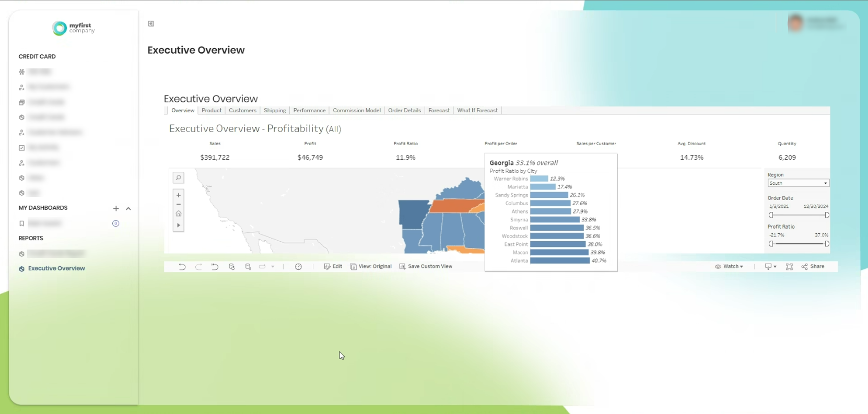Reset the map with the home icon
Viewport: 868px width, 414px height.
click(x=179, y=214)
